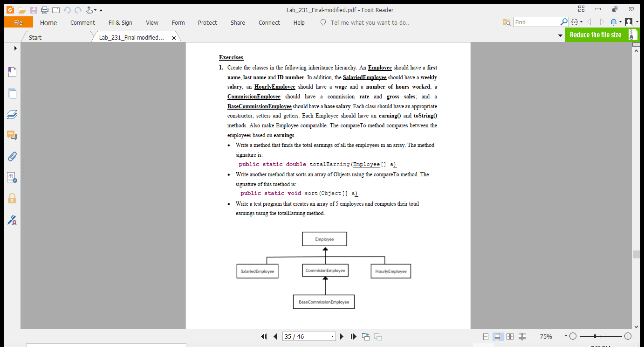644x347 pixels.
Task: Open the Bookmarks panel in the sidebar
Action: coord(12,71)
